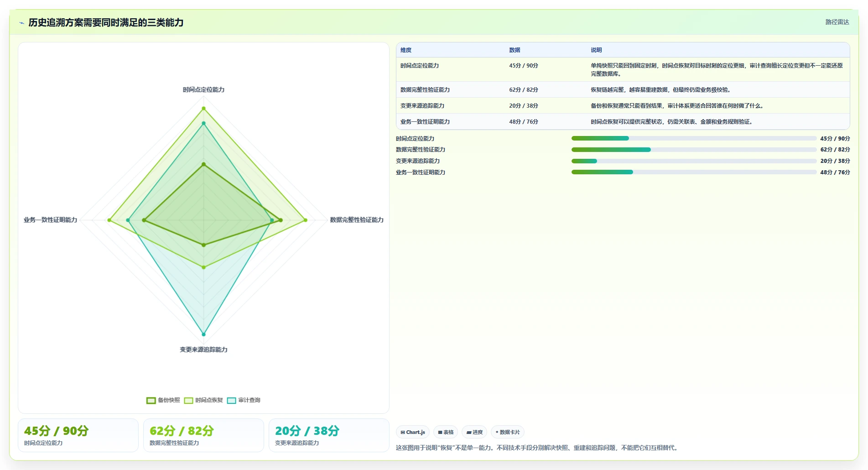
Task: Click the 路径雷达 label in header
Action: click(x=837, y=22)
